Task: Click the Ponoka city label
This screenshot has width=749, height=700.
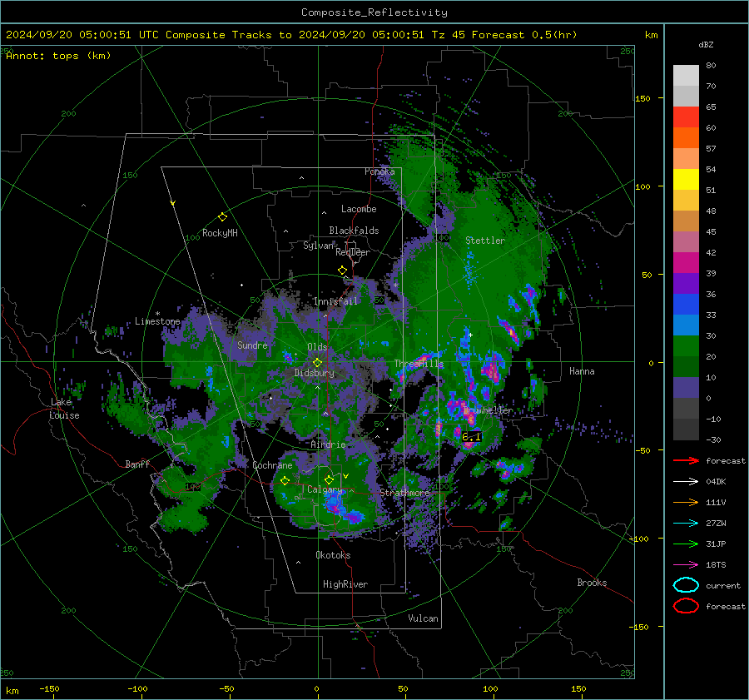Action: 379,171
